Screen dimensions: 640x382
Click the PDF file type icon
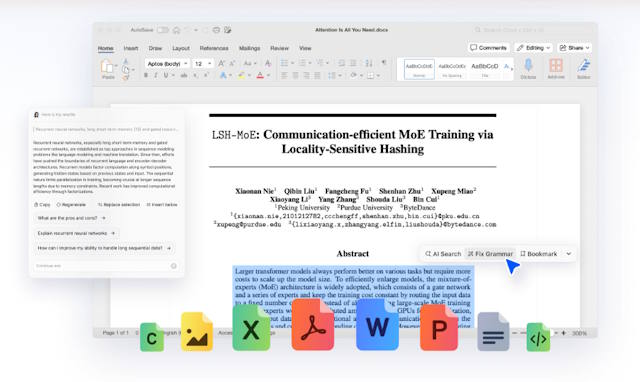(313, 325)
